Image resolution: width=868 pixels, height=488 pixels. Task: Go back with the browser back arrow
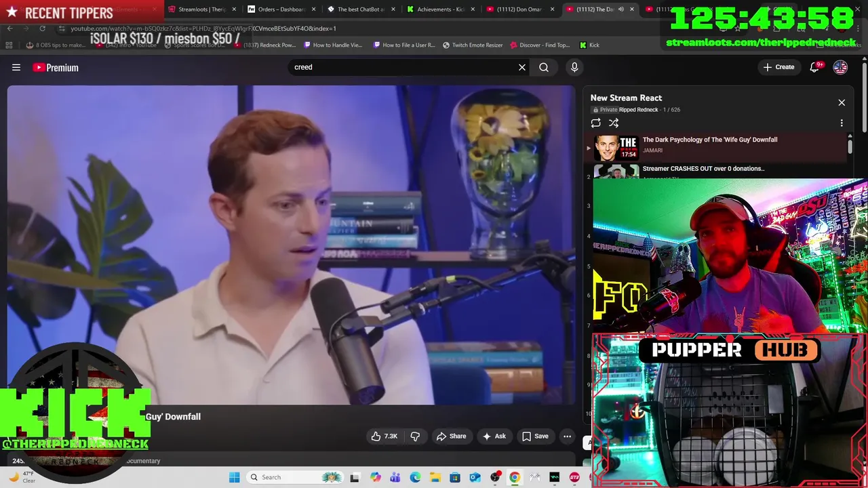tap(10, 28)
